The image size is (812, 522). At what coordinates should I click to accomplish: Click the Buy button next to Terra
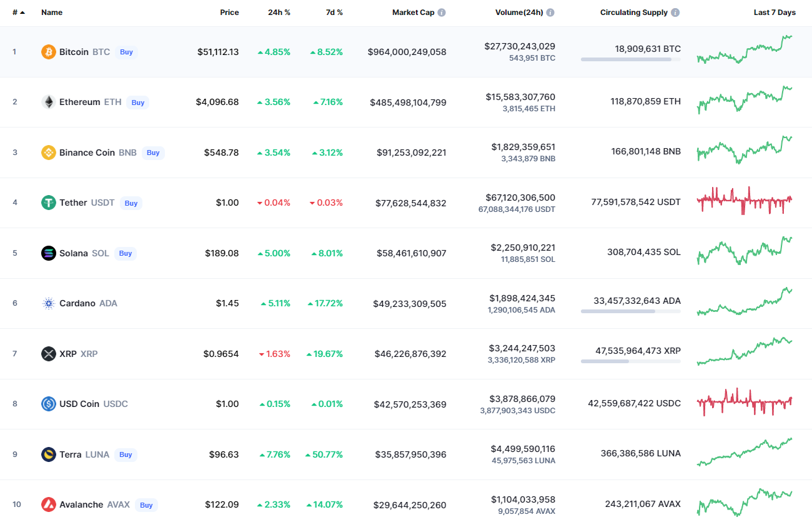[x=126, y=454]
